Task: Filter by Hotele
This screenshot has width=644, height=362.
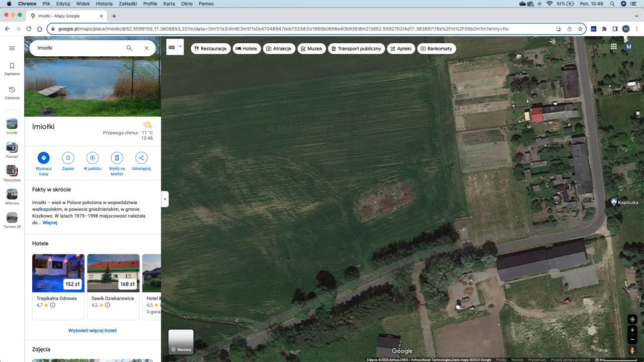Action: point(247,49)
